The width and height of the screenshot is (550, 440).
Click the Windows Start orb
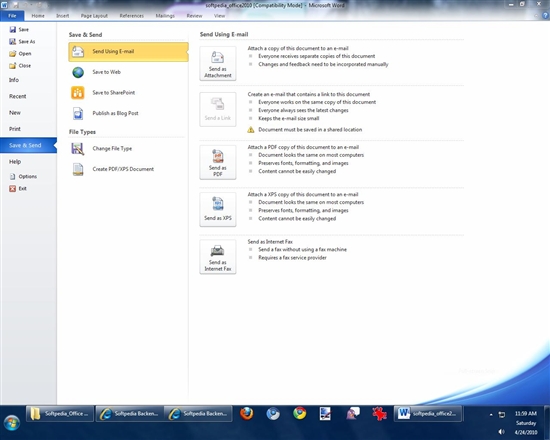tap(12, 424)
